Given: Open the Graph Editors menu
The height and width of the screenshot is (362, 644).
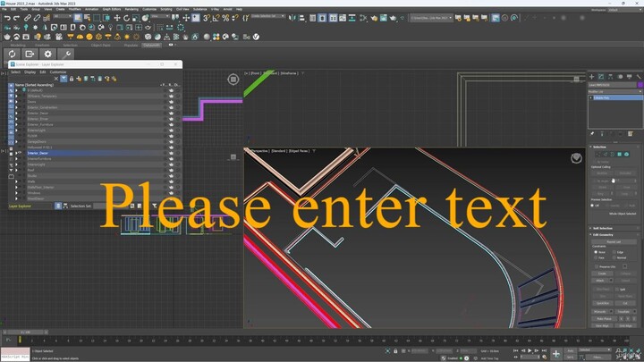Looking at the screenshot, I should pos(112,9).
